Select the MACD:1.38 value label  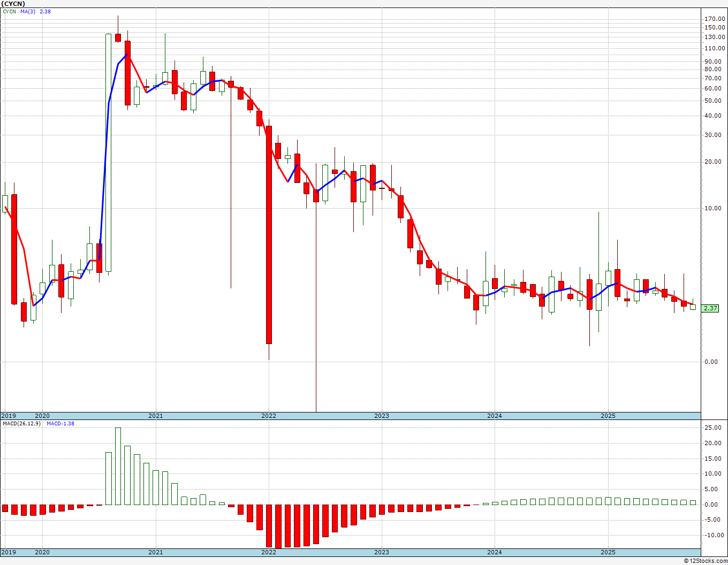60,424
